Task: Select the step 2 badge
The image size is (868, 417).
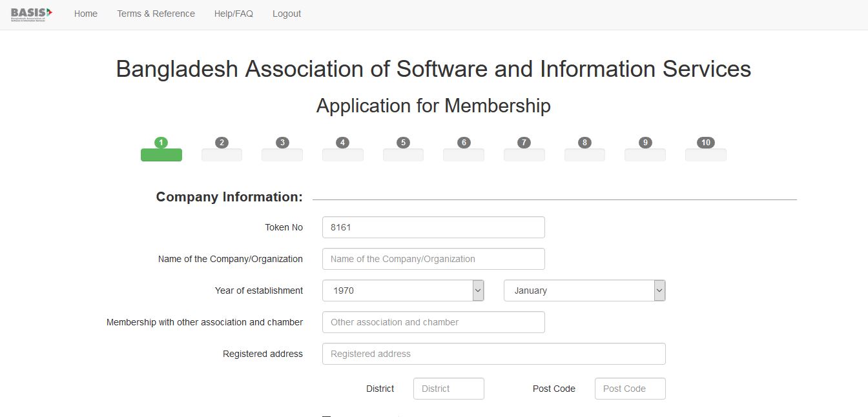Action: tap(222, 143)
